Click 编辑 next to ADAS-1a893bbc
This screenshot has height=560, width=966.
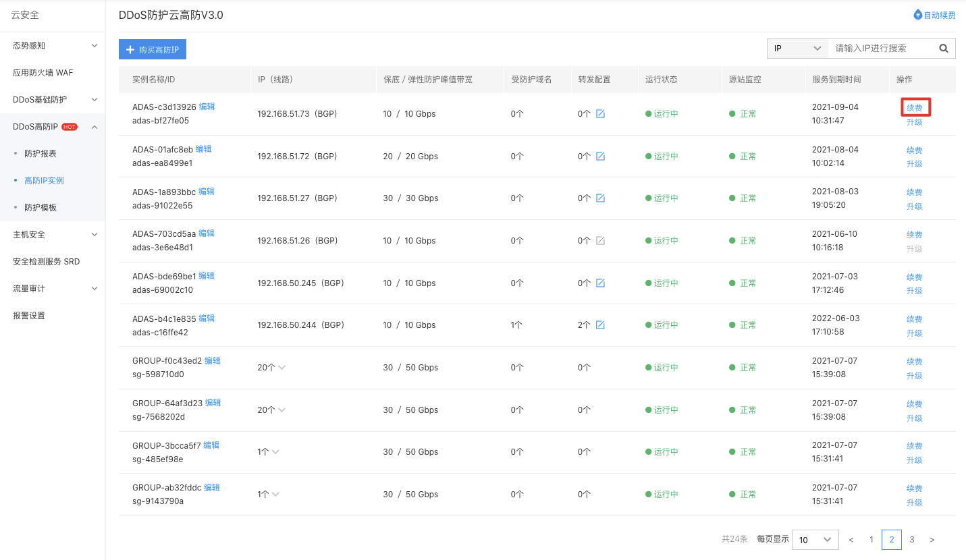(207, 192)
